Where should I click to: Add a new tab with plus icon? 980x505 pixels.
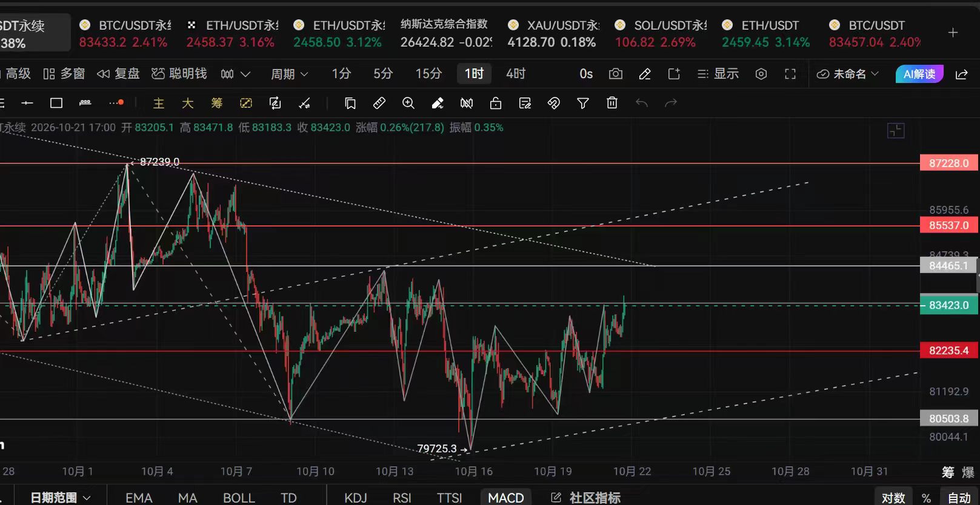click(x=953, y=33)
